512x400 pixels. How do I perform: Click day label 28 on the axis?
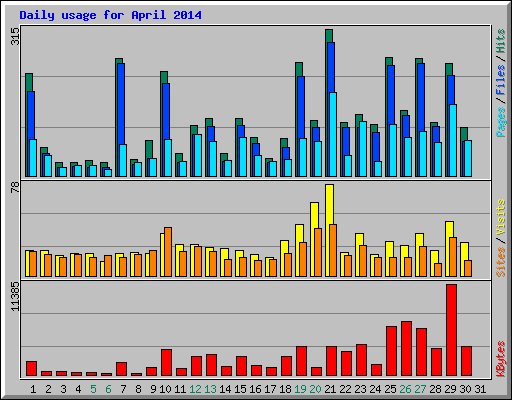coord(435,389)
